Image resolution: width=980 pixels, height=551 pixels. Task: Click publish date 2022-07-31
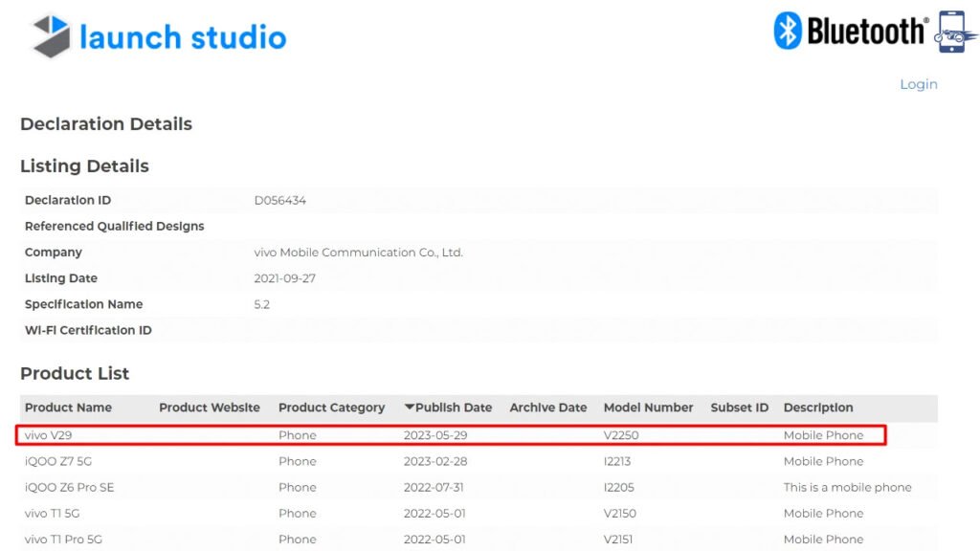pyautogui.click(x=434, y=487)
